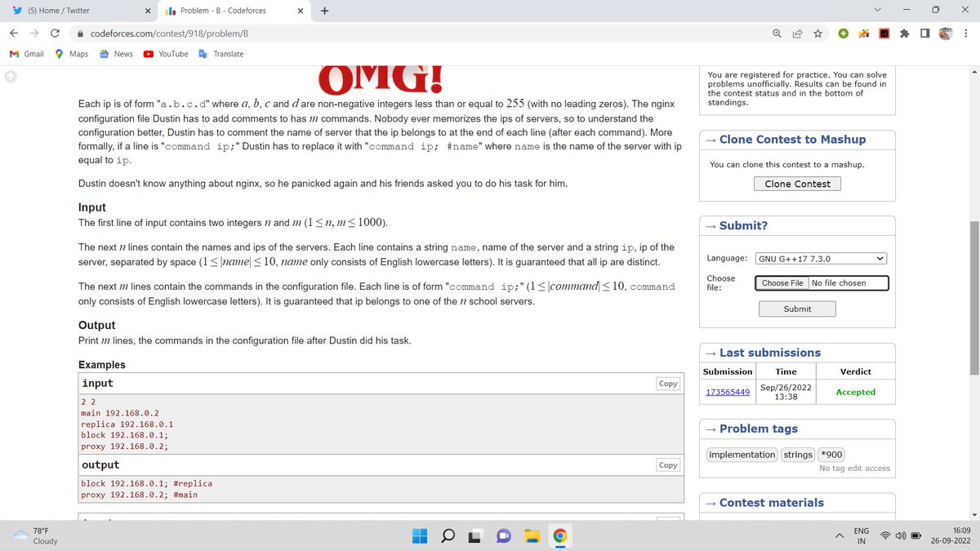Click the scroll-to-top arrow on the page

tap(10, 77)
